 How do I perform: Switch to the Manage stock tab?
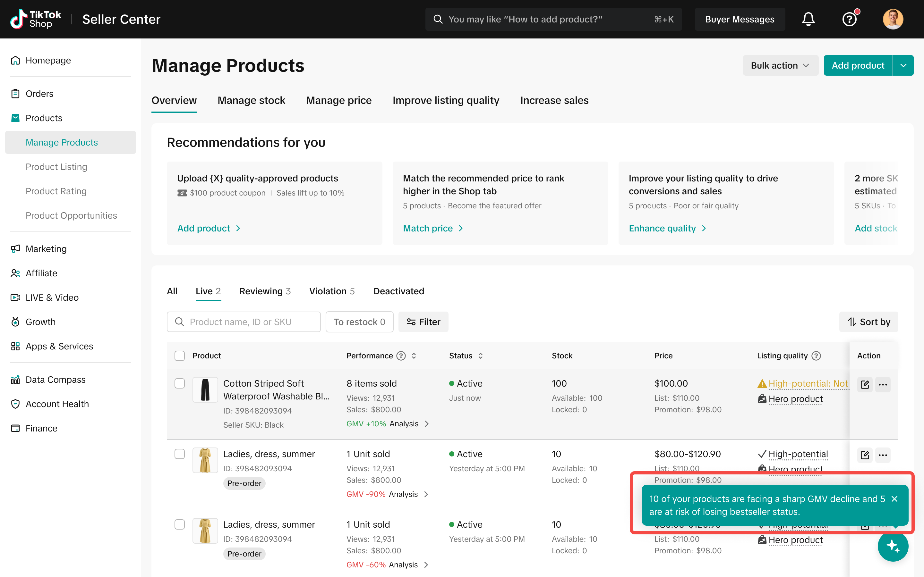[251, 100]
